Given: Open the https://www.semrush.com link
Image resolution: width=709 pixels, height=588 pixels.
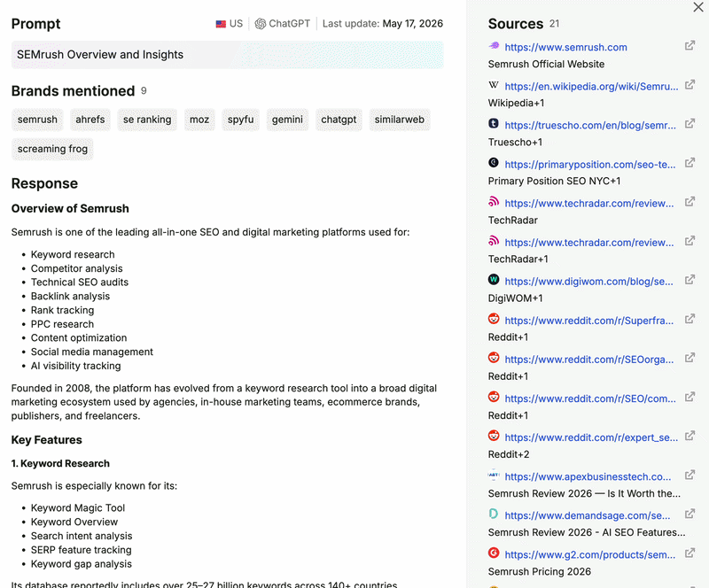Looking at the screenshot, I should (x=565, y=47).
